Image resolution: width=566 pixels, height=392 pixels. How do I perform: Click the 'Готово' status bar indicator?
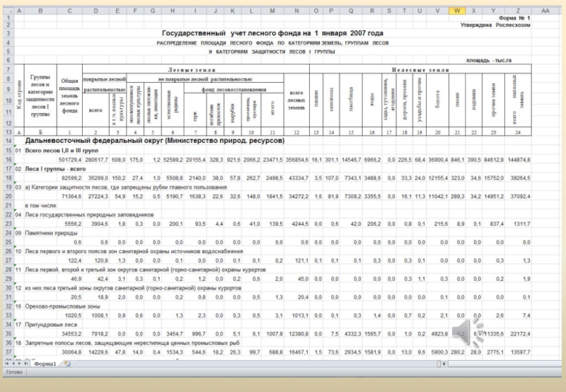[x=15, y=372]
